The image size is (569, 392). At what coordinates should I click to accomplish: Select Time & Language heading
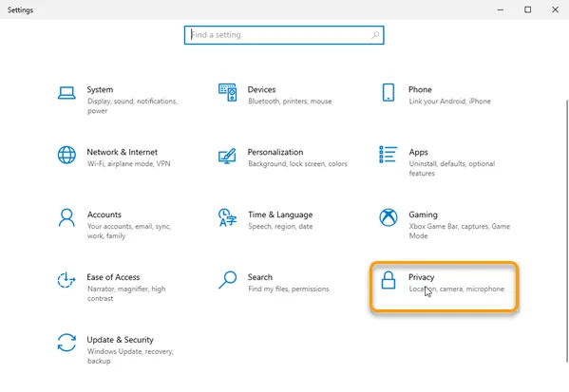(x=280, y=215)
